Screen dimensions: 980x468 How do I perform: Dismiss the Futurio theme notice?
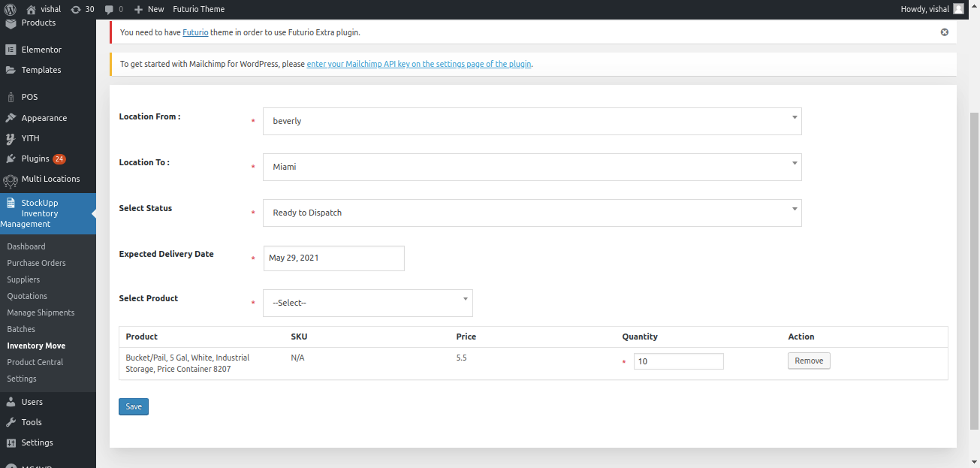(944, 32)
